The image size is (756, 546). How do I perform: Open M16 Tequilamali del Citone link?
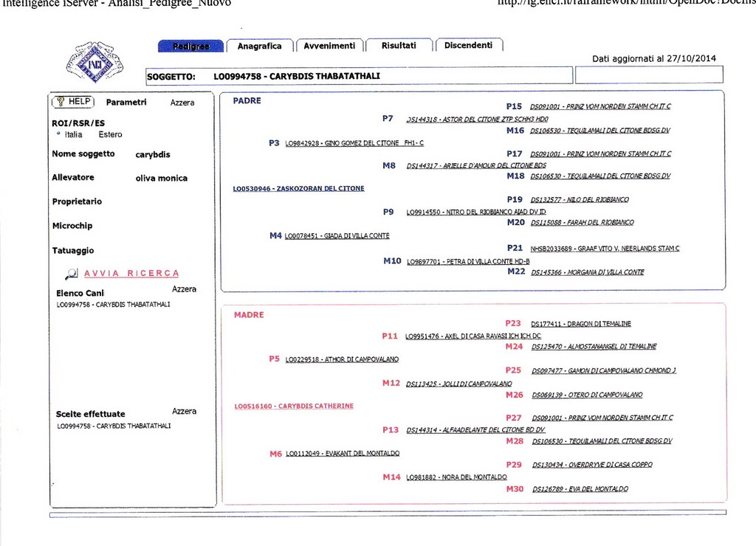point(599,131)
